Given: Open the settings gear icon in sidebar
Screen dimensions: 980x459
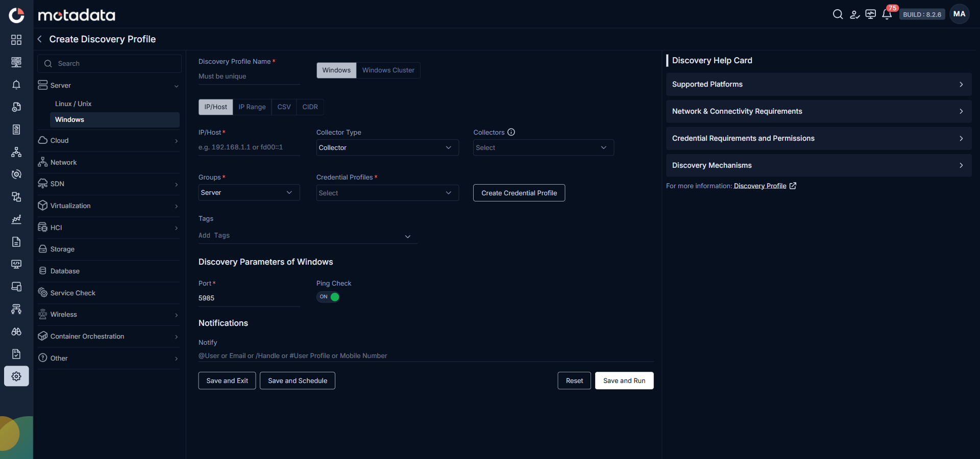Looking at the screenshot, I should click(x=16, y=376).
